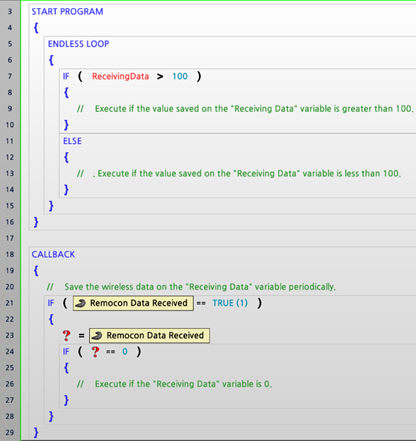Click the Remocon Data Received icon on line 23

pos(97,335)
